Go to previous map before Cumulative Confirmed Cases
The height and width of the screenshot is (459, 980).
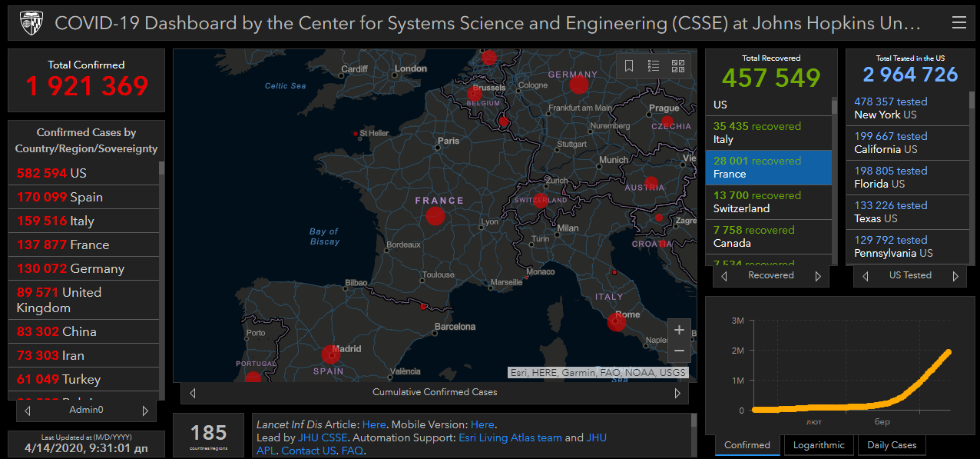tap(193, 393)
